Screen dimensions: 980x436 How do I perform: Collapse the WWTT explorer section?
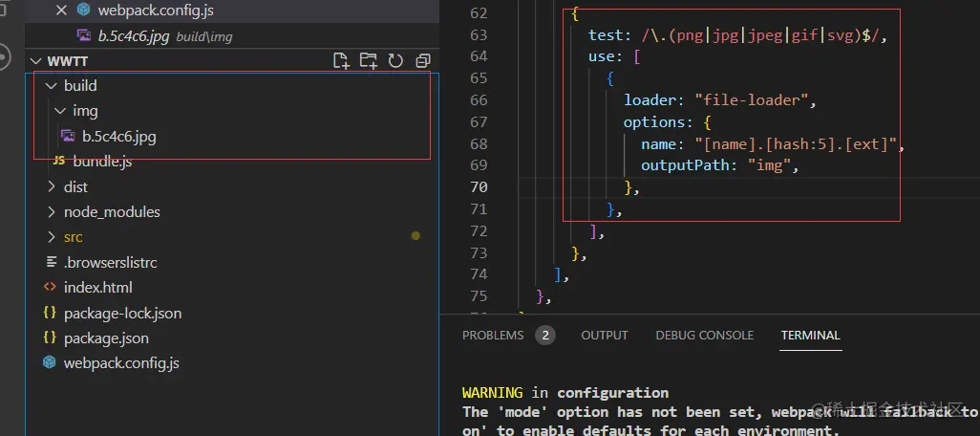pyautogui.click(x=35, y=60)
